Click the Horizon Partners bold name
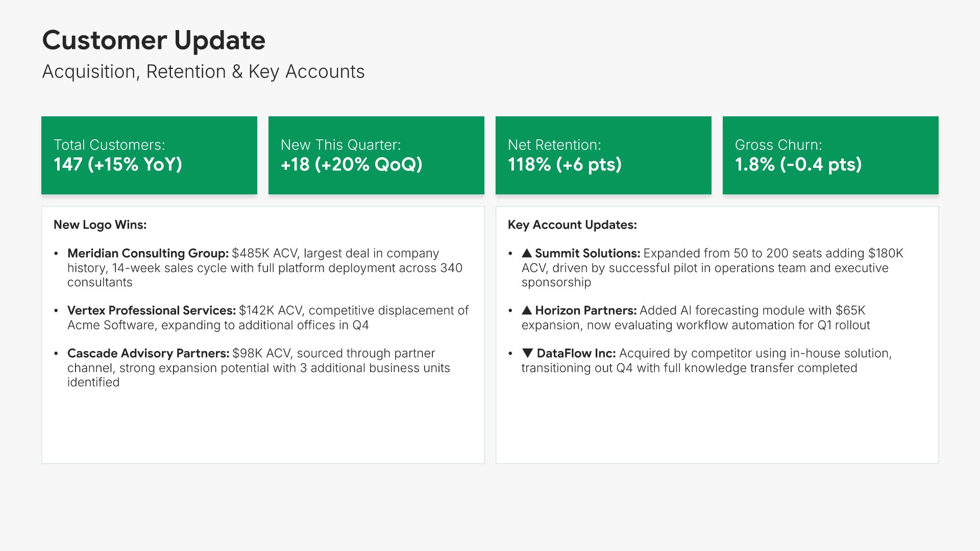 [x=586, y=311]
